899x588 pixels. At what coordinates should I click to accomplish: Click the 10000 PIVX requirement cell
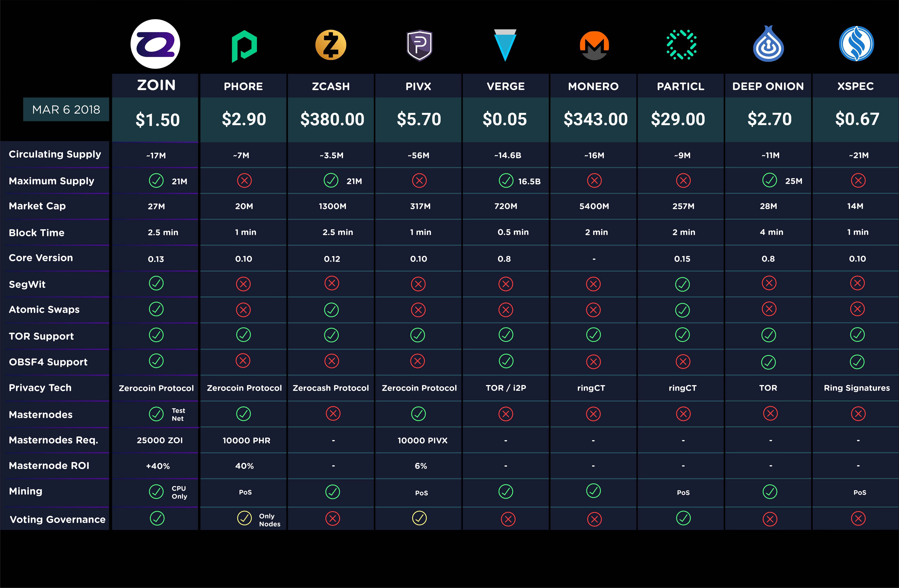tap(422, 440)
